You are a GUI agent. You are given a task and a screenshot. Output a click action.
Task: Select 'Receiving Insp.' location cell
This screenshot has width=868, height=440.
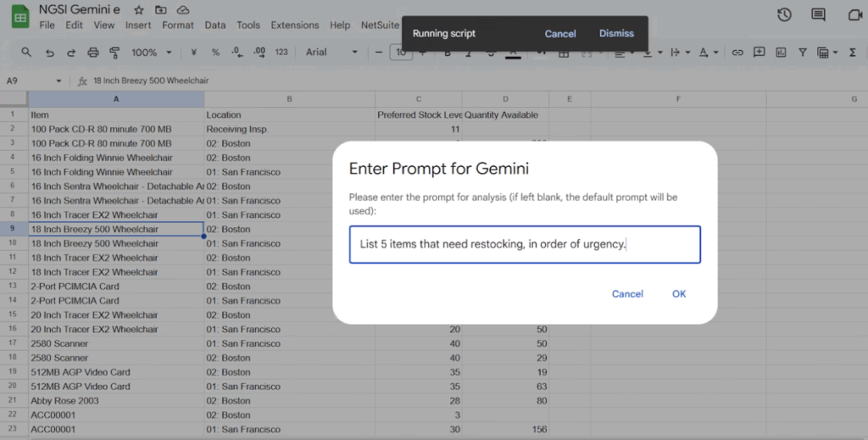point(290,129)
